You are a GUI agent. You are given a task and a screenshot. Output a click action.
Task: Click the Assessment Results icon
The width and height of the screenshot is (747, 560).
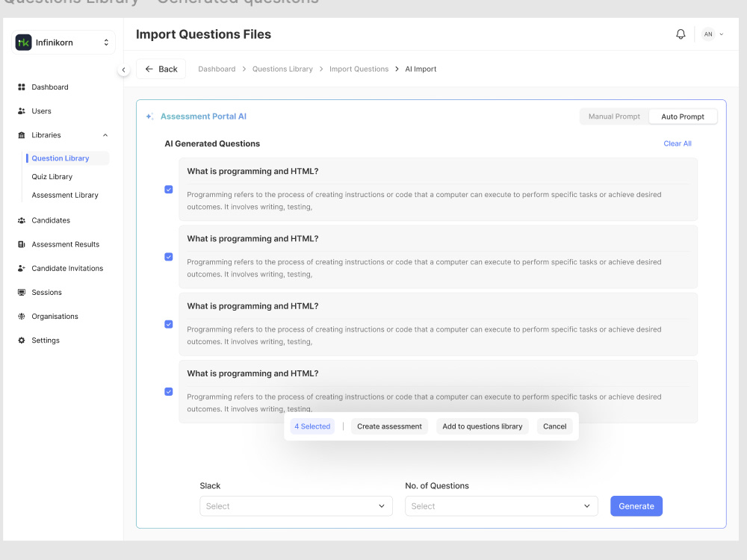[x=22, y=244]
